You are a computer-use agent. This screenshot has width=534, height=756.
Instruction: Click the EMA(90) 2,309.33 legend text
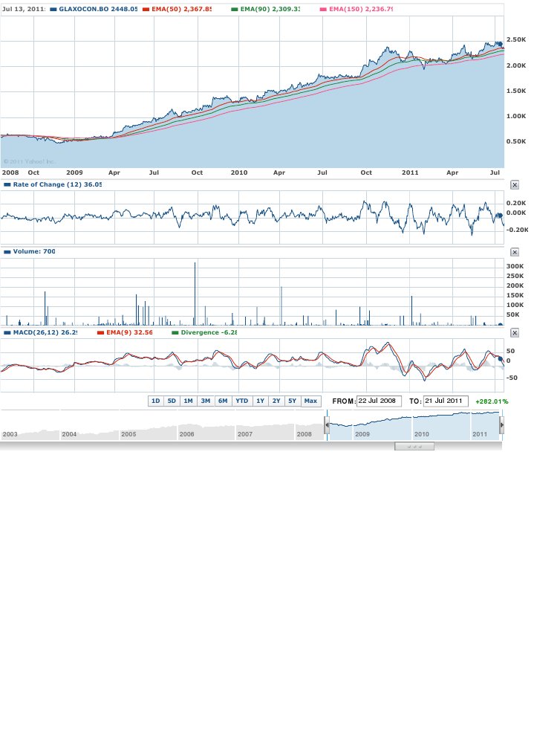click(270, 9)
